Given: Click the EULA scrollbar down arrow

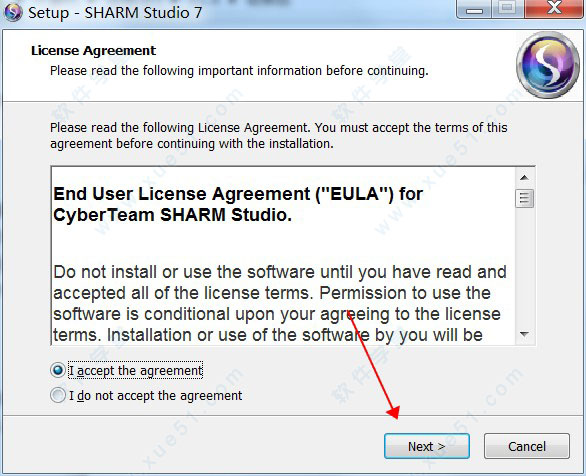Looking at the screenshot, I should coord(524,334).
